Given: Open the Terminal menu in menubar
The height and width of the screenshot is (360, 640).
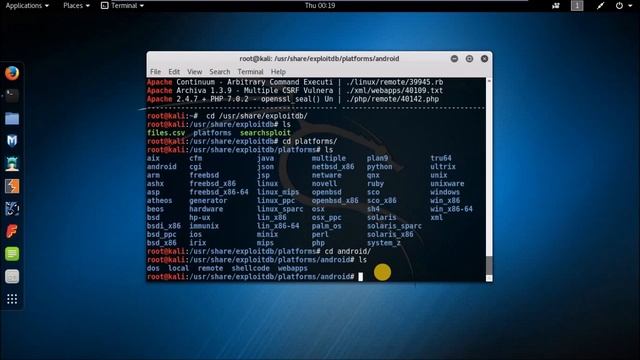Looking at the screenshot, I should click(250, 72).
